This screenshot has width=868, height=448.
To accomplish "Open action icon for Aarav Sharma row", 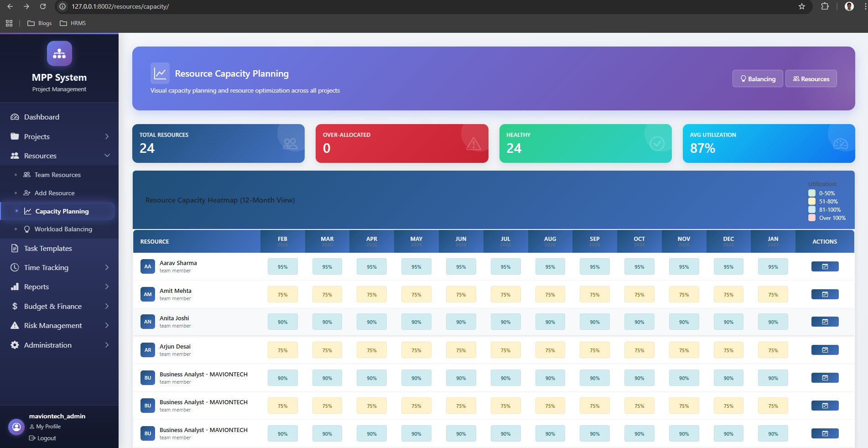I will coord(825,266).
